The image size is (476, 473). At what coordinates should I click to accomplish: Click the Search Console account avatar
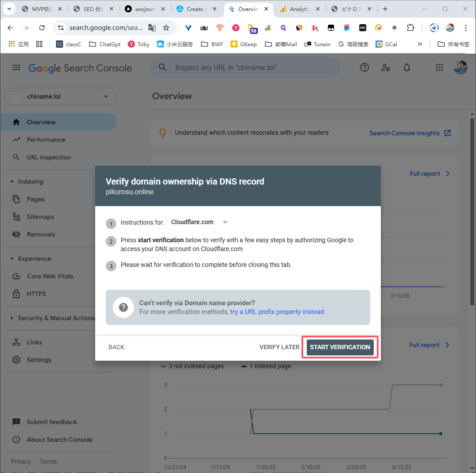460,67
